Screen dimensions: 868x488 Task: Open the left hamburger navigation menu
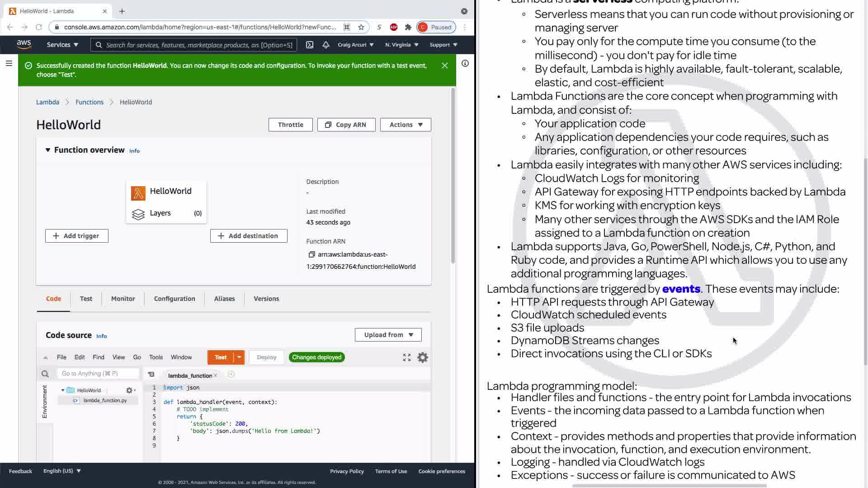click(x=9, y=64)
